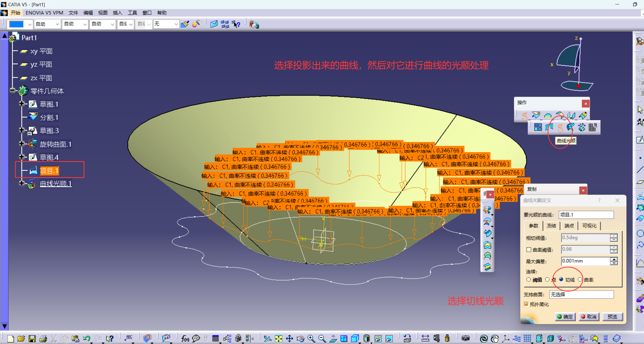Click the camera capture icon
644x344 pixels.
coord(465,338)
